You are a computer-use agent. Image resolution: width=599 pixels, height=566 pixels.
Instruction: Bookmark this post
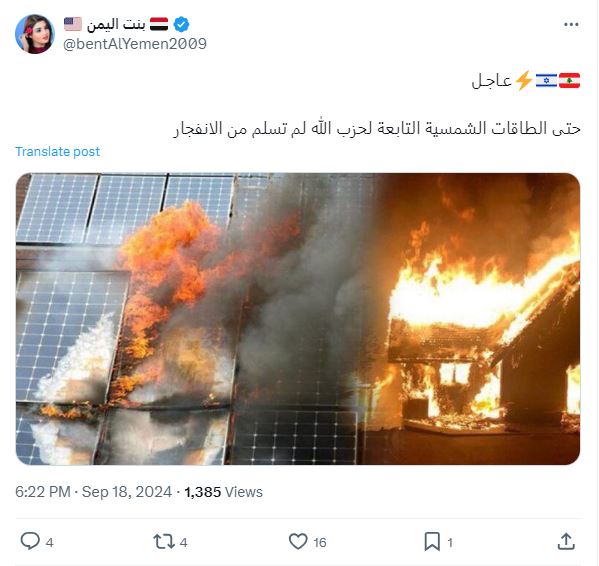coord(432,542)
